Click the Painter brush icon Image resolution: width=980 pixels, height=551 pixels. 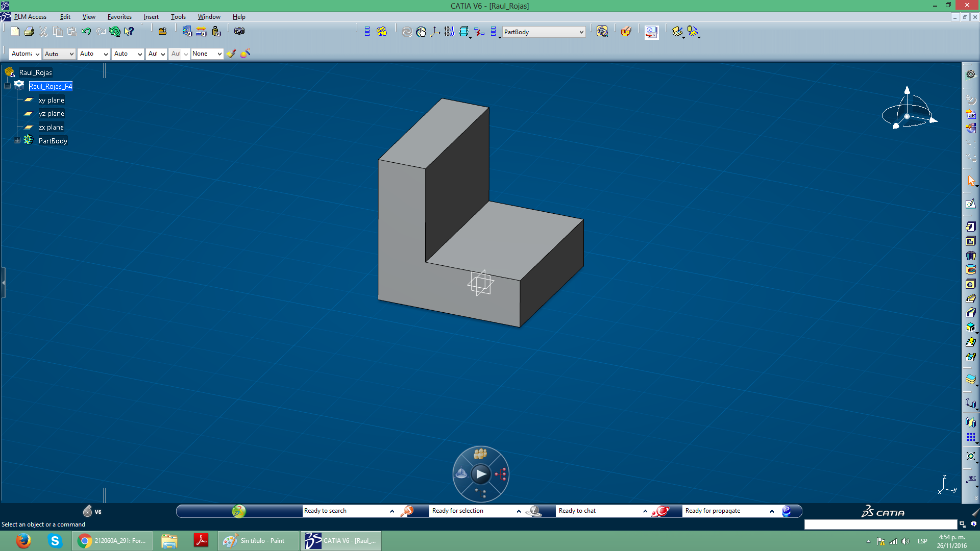tap(231, 54)
